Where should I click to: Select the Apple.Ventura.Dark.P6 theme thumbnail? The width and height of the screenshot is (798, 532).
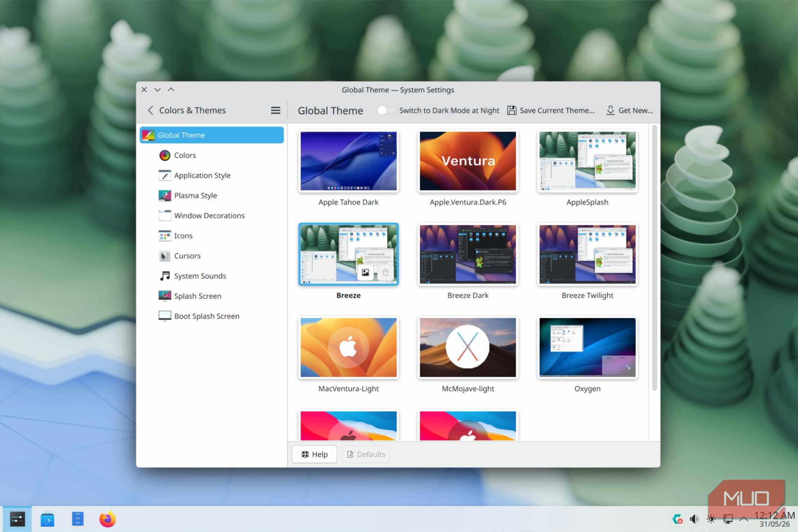pos(468,161)
